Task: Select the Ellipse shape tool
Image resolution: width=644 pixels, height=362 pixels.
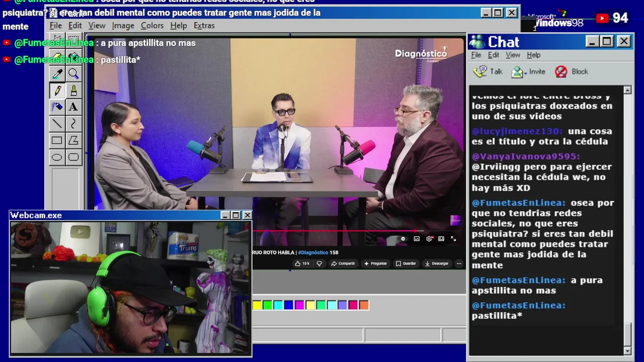Action: 57,157
